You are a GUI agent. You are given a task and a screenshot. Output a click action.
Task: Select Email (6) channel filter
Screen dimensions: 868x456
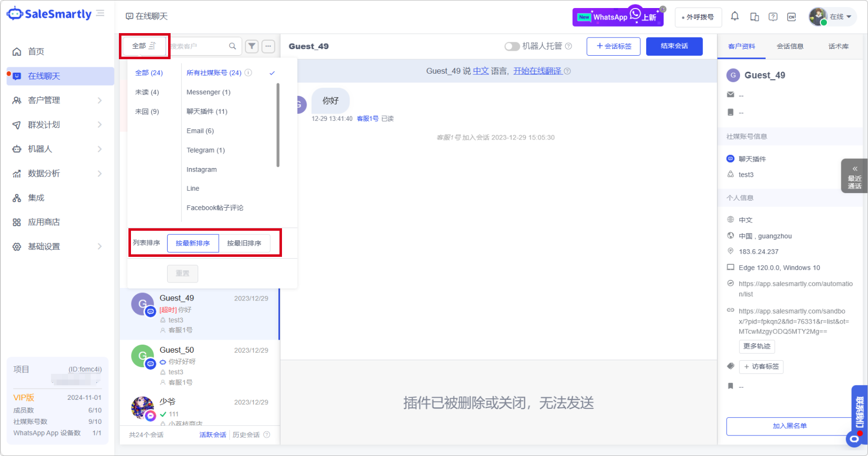[200, 131]
